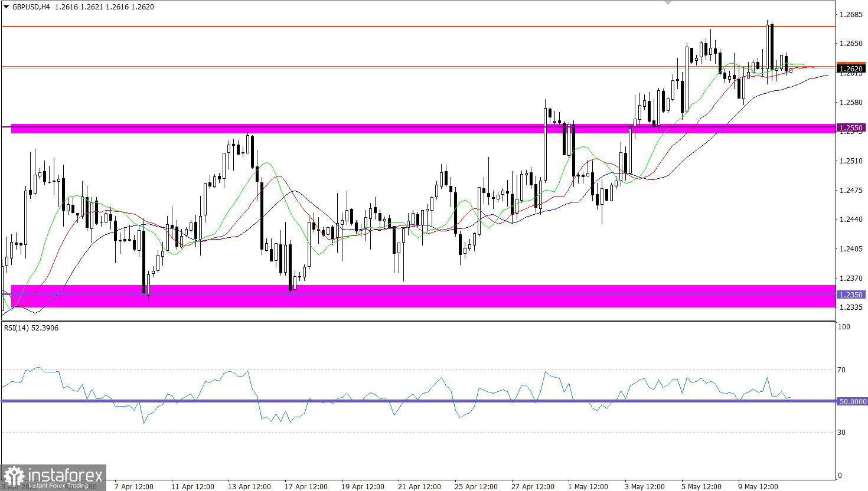Select the GBPUSD,H4 chart title

tap(31, 7)
